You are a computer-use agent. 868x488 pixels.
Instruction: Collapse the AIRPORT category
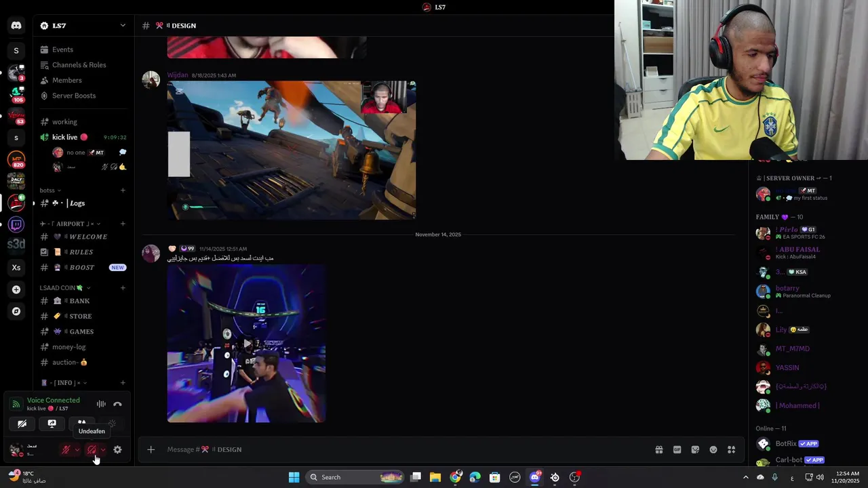[71, 224]
